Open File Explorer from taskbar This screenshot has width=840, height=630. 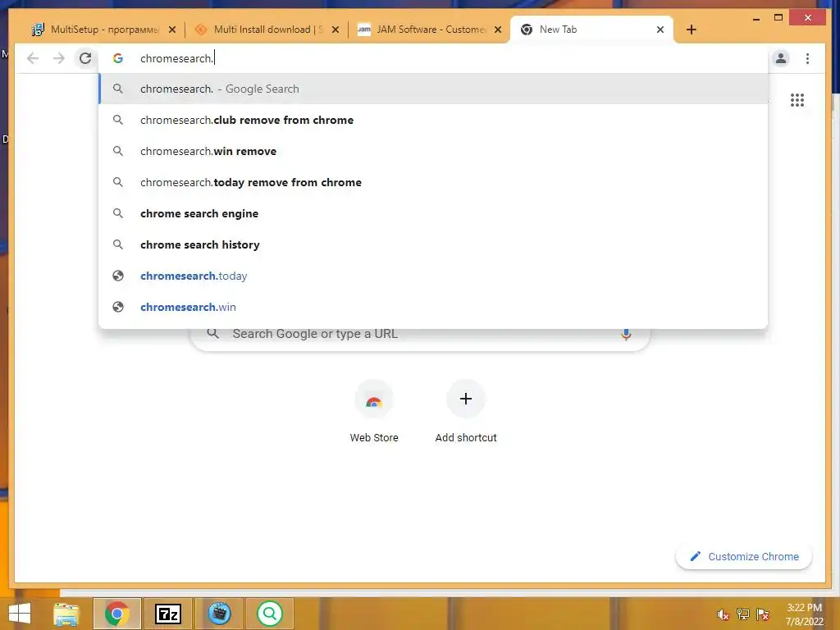(66, 614)
